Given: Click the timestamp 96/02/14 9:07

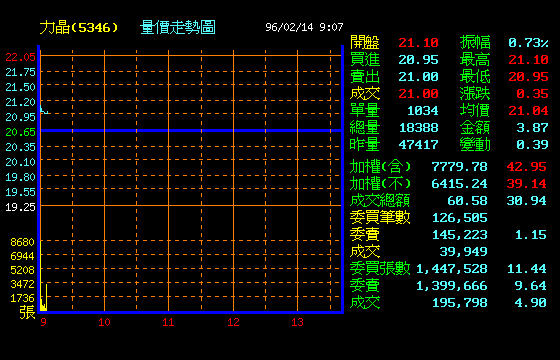Looking at the screenshot, I should [304, 27].
